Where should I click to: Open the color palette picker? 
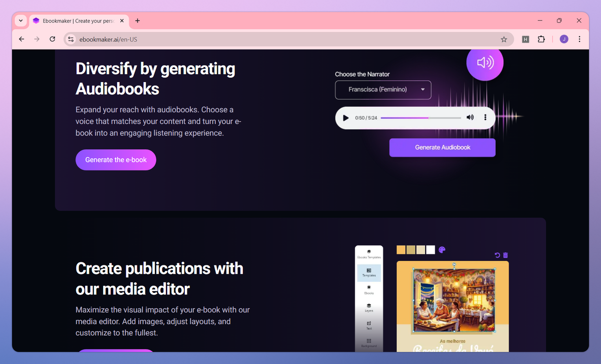441,249
